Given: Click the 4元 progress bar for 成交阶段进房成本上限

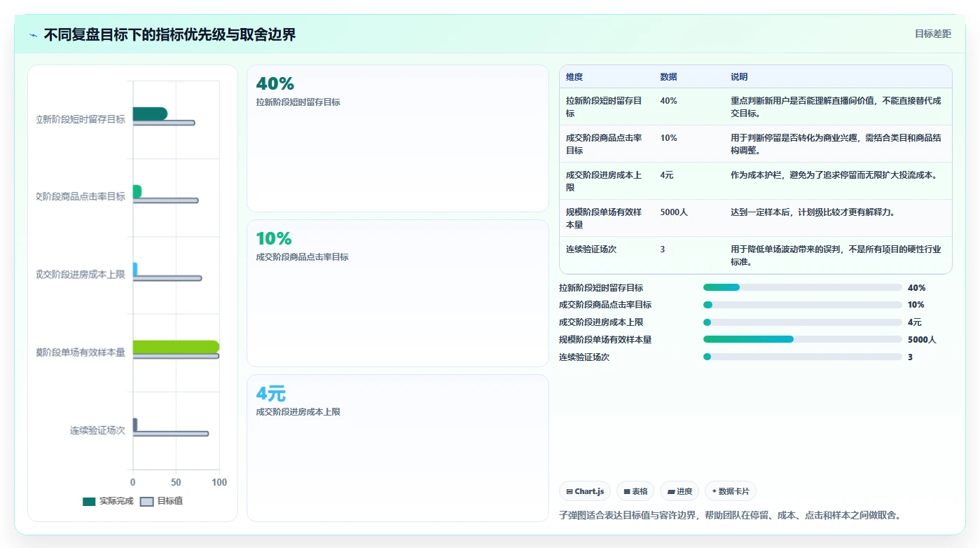Looking at the screenshot, I should 802,322.
